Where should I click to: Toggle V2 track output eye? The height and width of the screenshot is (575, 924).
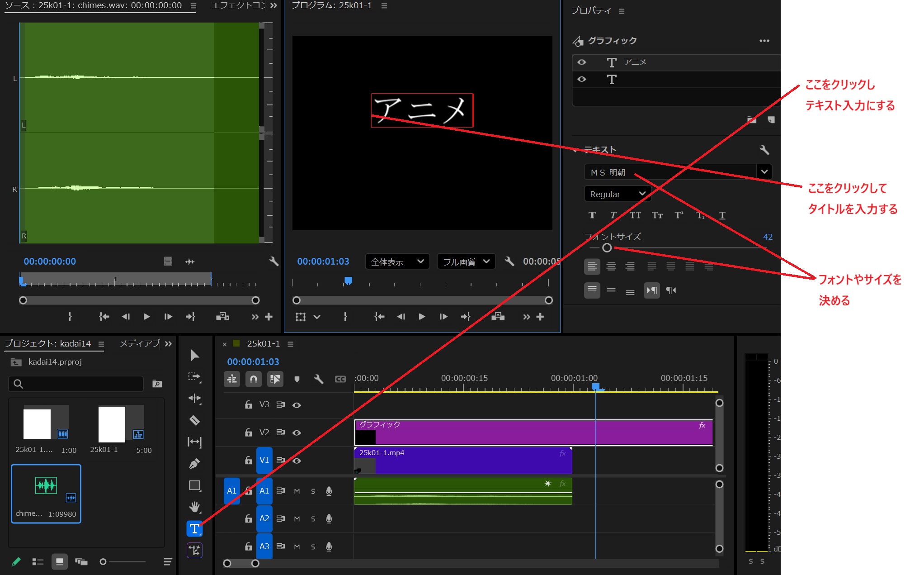(297, 433)
